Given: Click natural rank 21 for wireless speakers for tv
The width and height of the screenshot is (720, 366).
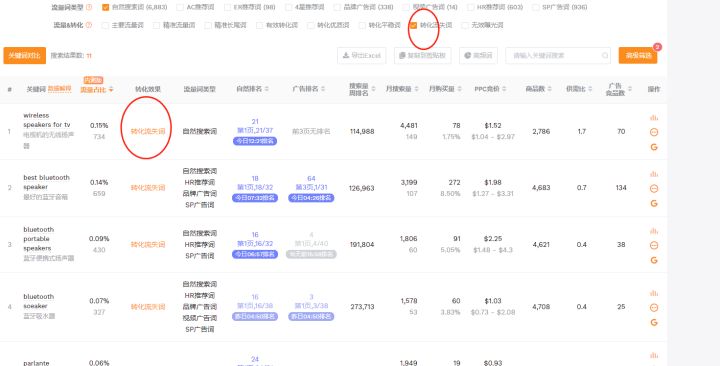Looking at the screenshot, I should point(255,122).
